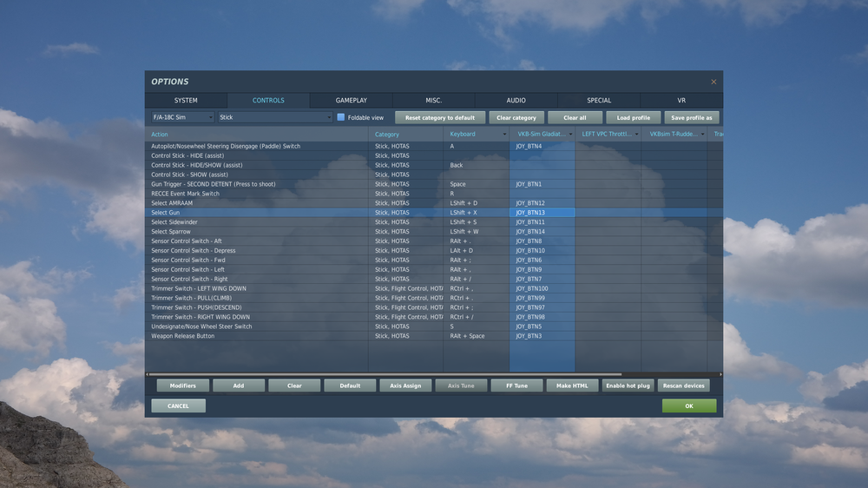
Task: Click the Category column header
Action: [405, 134]
